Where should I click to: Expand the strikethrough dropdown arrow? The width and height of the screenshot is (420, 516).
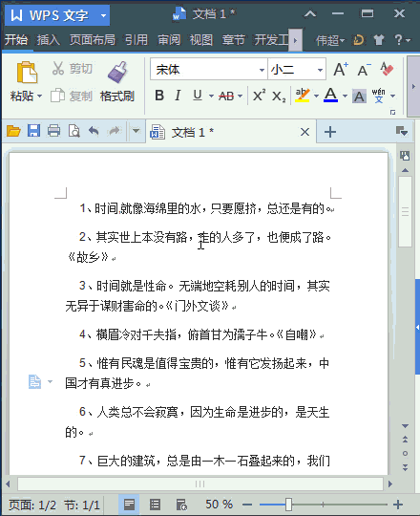click(x=240, y=97)
